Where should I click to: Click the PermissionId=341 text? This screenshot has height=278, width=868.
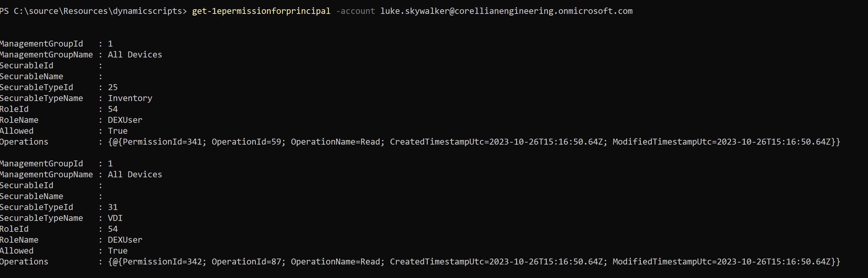(162, 142)
